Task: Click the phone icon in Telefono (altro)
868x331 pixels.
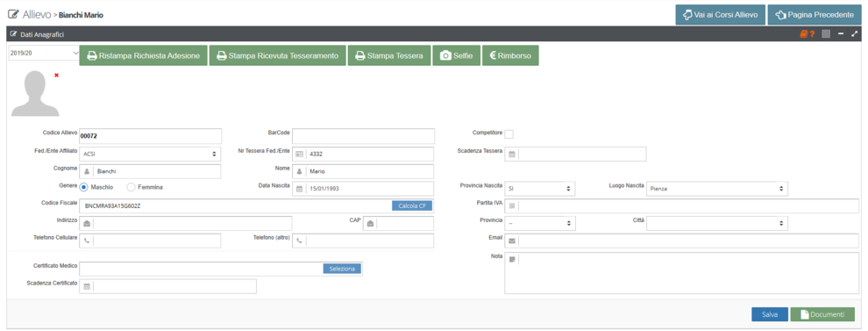Action: [x=299, y=241]
